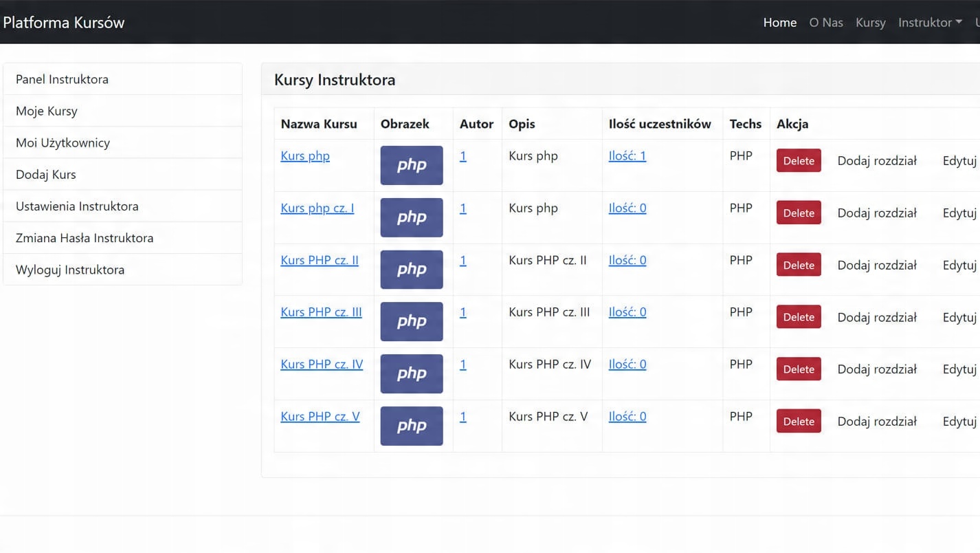
Task: Open O Nas page from navbar
Action: (x=825, y=23)
